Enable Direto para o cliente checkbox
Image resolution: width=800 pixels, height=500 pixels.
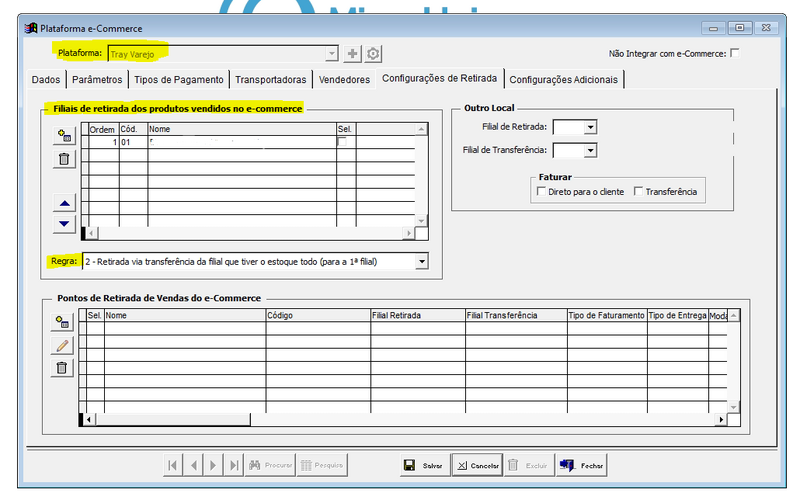541,191
